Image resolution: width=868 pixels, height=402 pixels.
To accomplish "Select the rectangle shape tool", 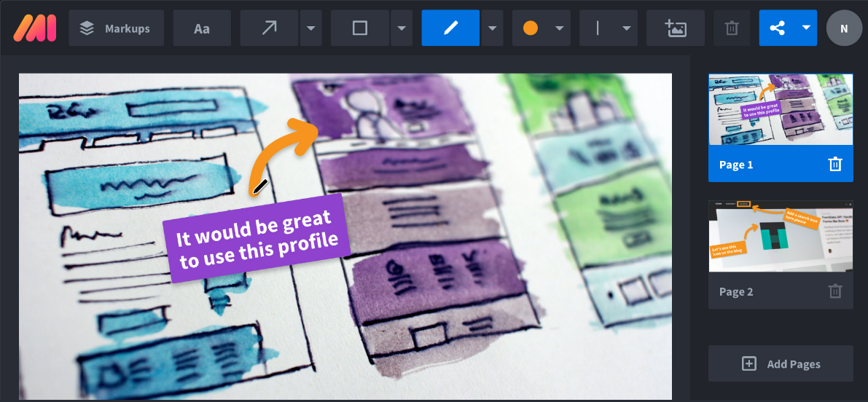I will point(360,28).
